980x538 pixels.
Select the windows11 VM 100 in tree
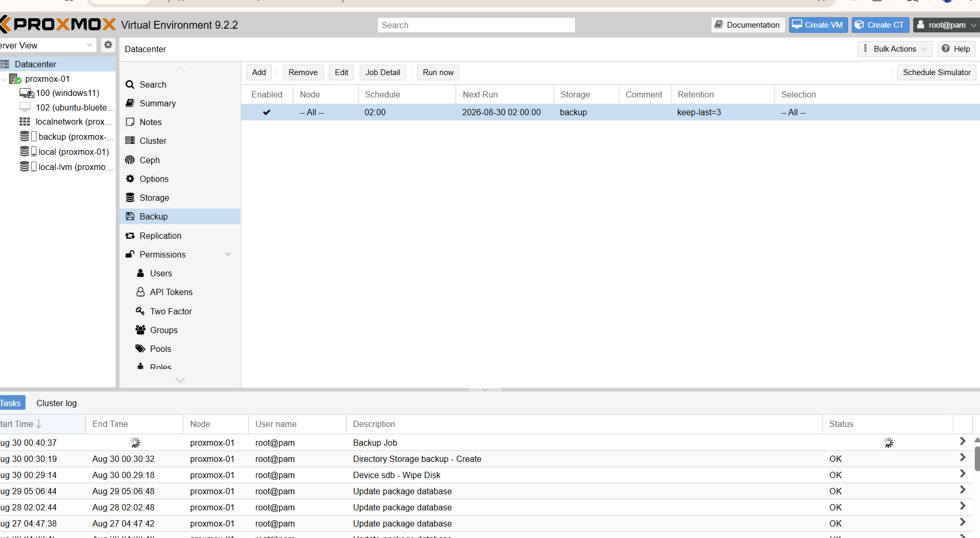pyautogui.click(x=67, y=93)
